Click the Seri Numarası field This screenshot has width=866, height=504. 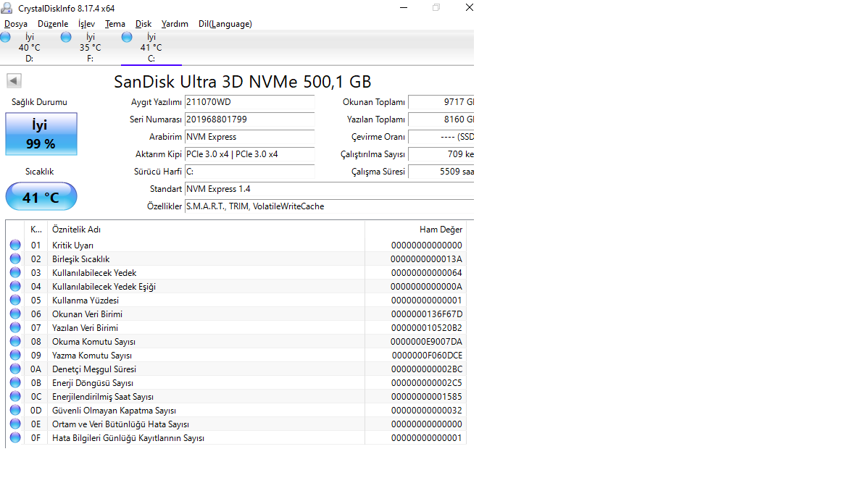click(249, 119)
